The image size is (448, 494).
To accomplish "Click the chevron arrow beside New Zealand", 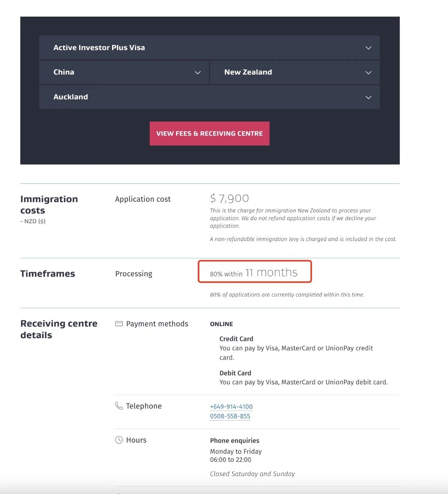I will coord(369,72).
